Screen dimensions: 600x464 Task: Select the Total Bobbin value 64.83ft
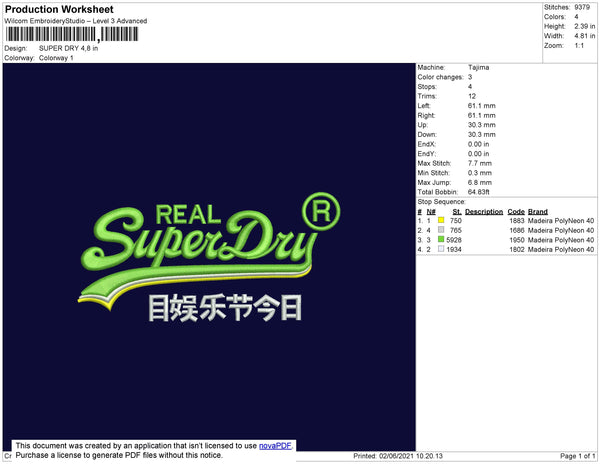point(479,192)
